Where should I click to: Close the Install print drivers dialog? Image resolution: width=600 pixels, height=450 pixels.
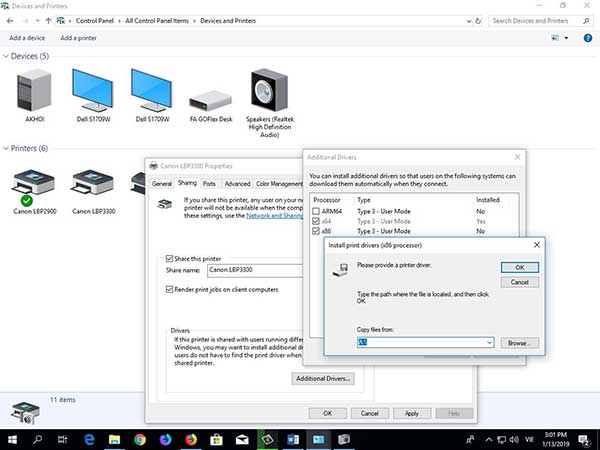536,245
